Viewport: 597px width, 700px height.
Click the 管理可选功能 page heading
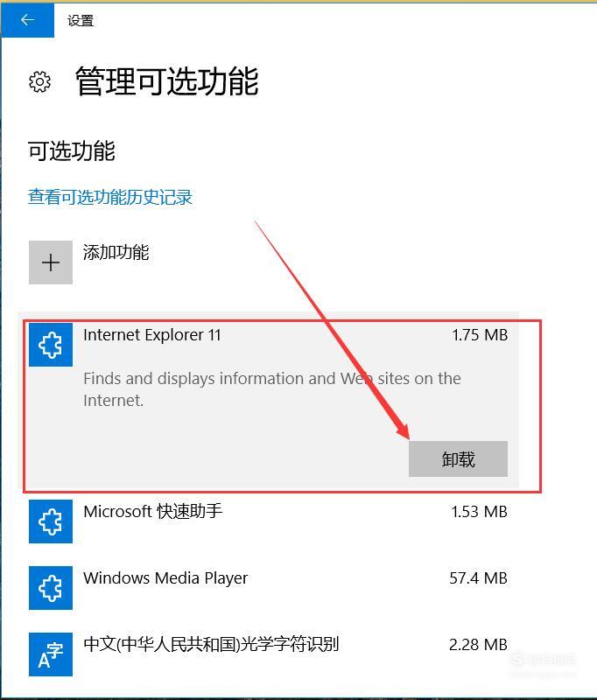click(x=167, y=81)
